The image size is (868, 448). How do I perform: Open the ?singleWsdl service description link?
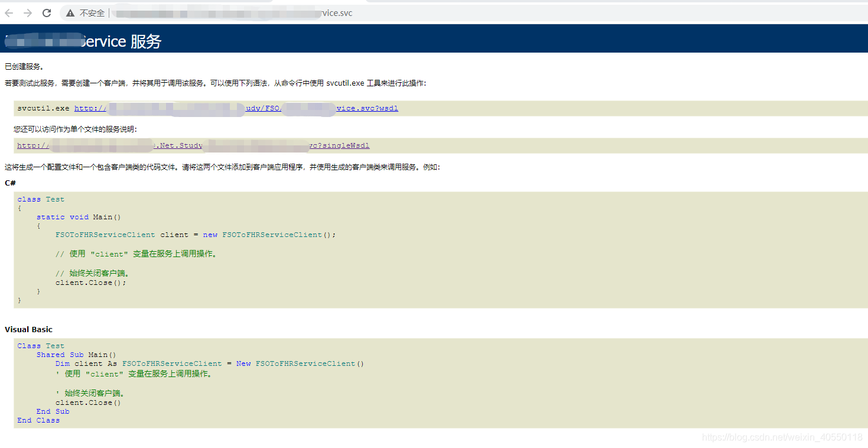[193, 145]
